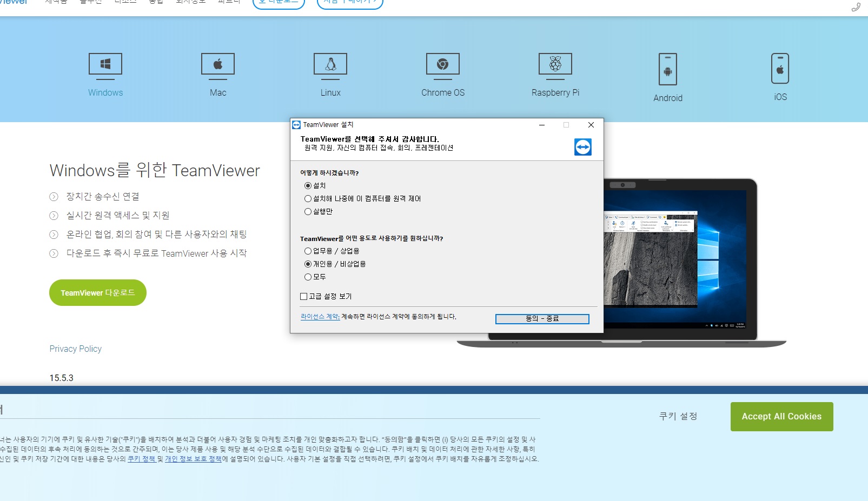Click the Raspberry Pi text label
This screenshot has height=501, width=868.
pos(555,92)
